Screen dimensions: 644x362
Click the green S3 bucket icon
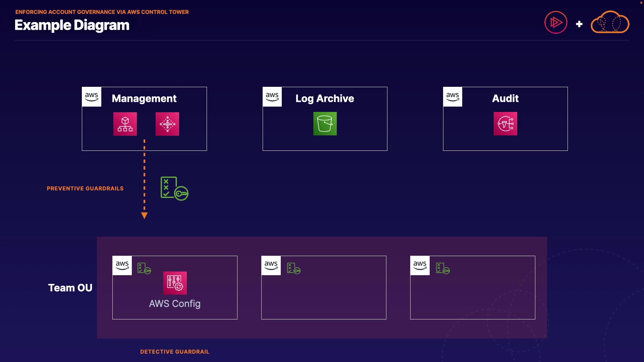[x=325, y=124]
